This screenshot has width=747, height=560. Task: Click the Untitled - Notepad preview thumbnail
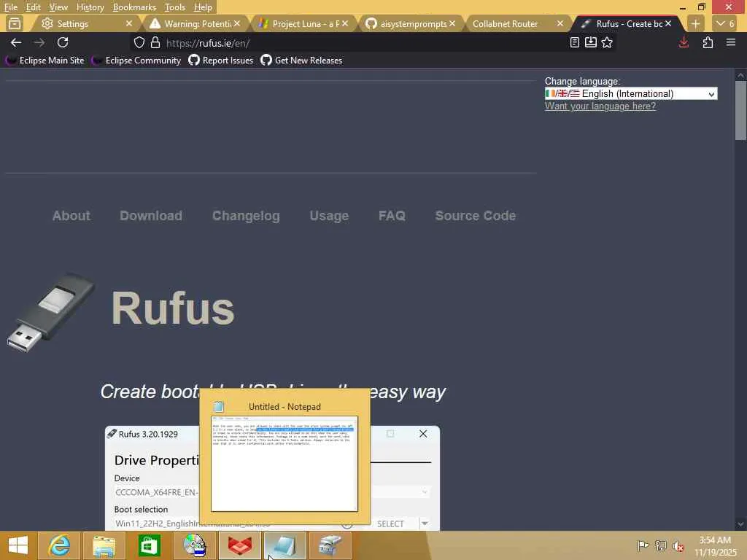coord(285,464)
